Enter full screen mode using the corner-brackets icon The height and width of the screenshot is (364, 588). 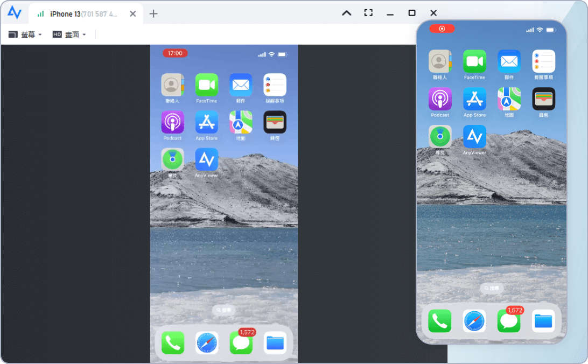click(x=368, y=13)
